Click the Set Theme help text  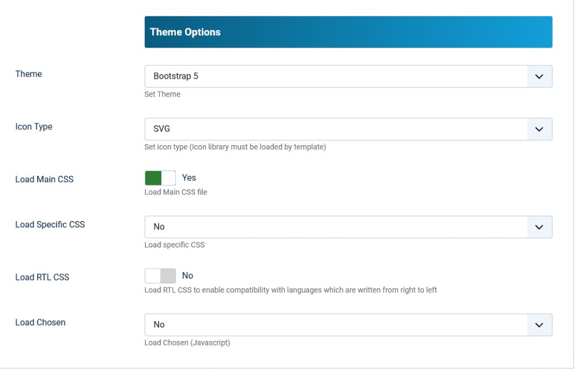162,94
